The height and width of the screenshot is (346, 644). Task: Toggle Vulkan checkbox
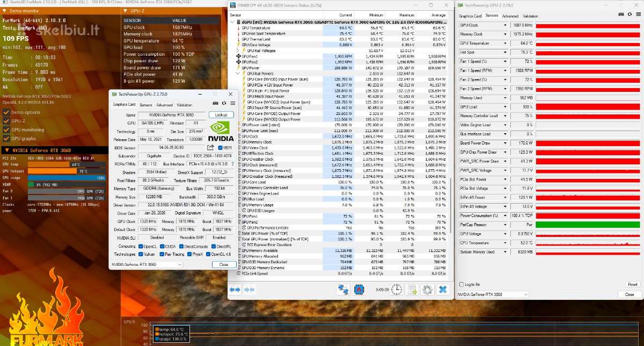tap(140, 255)
